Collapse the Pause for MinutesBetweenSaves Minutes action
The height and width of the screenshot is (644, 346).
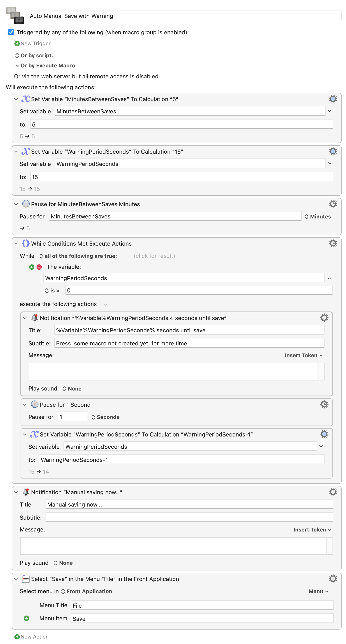click(x=16, y=204)
